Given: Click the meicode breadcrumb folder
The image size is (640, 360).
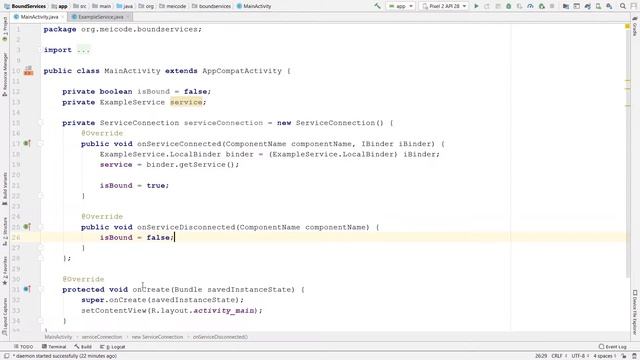Looking at the screenshot, I should point(173,6).
